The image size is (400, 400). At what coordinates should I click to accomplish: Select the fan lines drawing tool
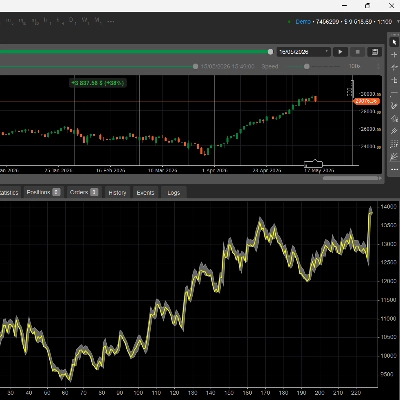(x=394, y=156)
